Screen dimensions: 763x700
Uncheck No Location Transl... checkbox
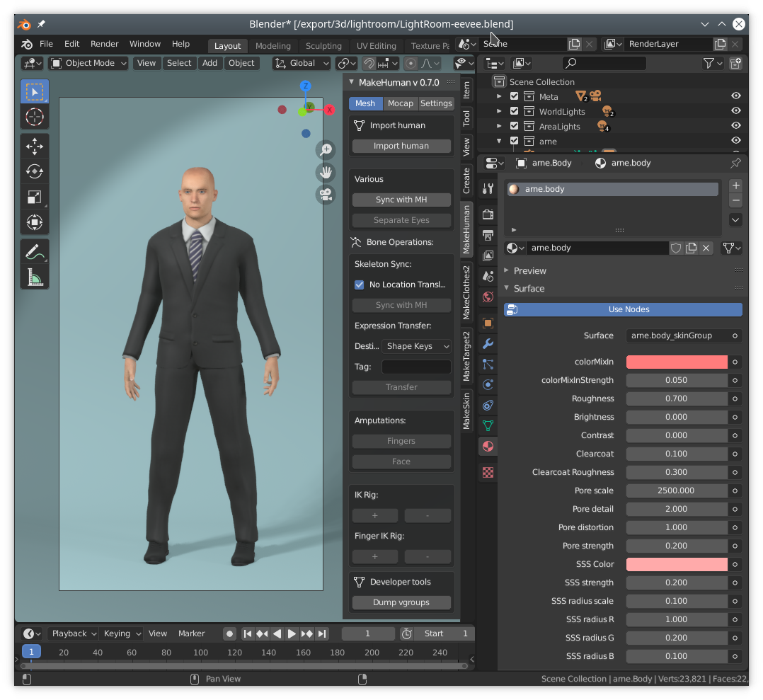[359, 285]
